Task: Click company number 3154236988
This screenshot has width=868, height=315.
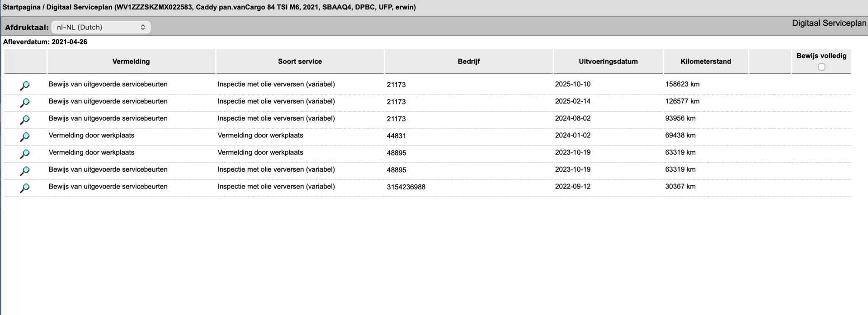Action: pos(406,187)
